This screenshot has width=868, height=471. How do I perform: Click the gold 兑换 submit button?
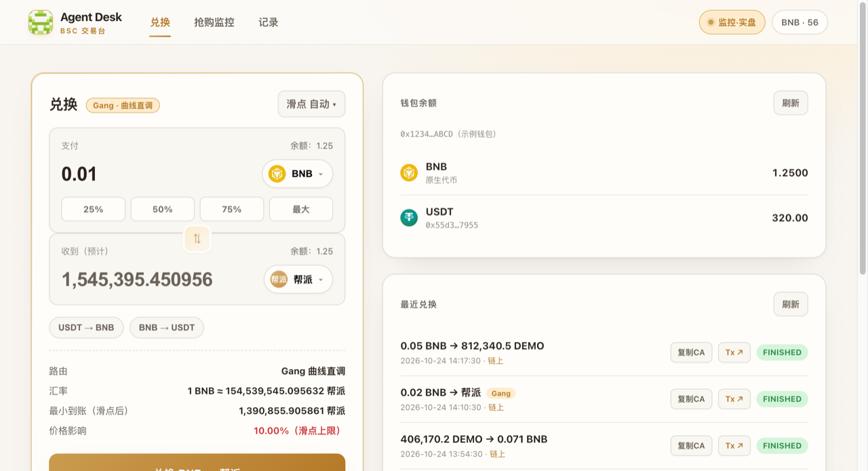tap(197, 462)
